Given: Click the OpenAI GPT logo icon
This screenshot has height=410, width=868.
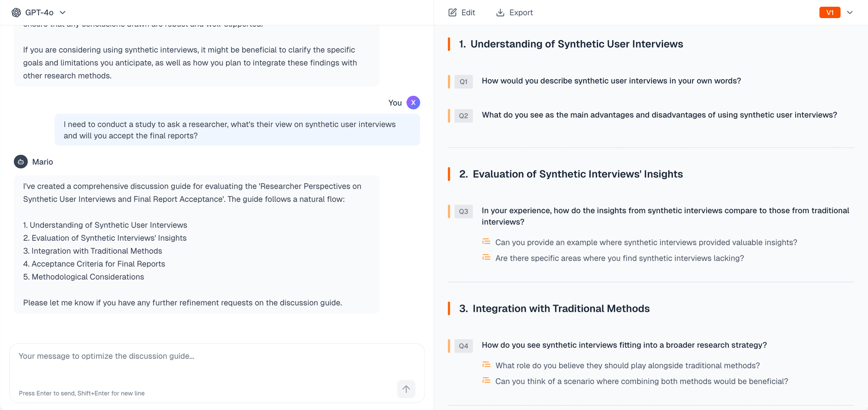Looking at the screenshot, I should coord(16,12).
